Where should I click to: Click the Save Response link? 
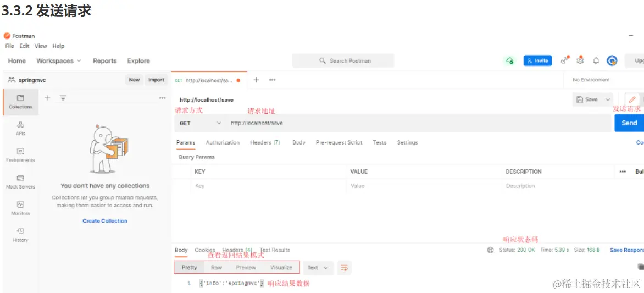pos(627,250)
